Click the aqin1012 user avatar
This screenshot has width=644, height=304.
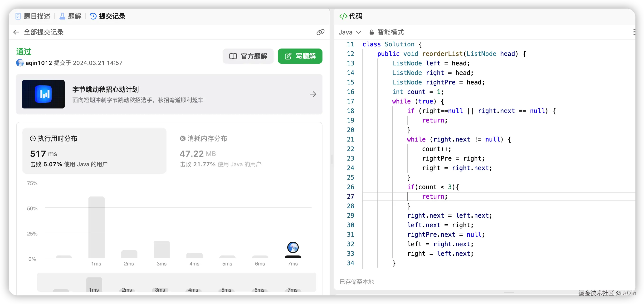[20, 63]
